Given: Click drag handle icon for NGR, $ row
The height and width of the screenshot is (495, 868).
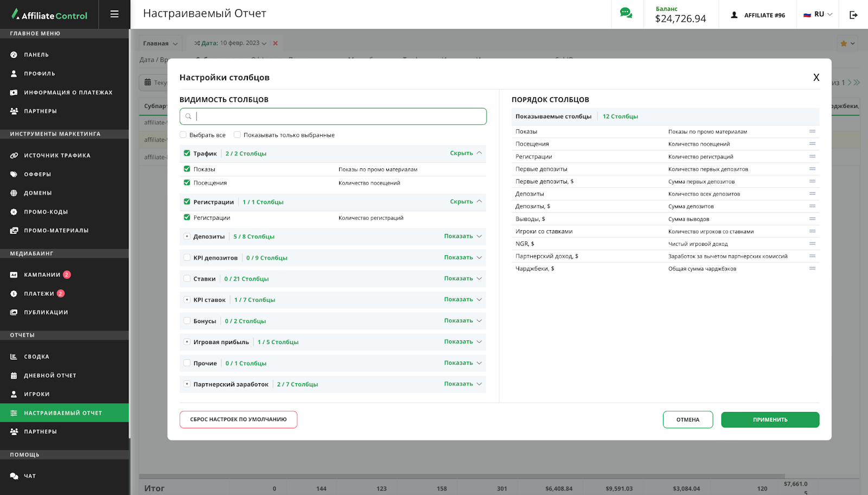Looking at the screenshot, I should click(x=812, y=244).
